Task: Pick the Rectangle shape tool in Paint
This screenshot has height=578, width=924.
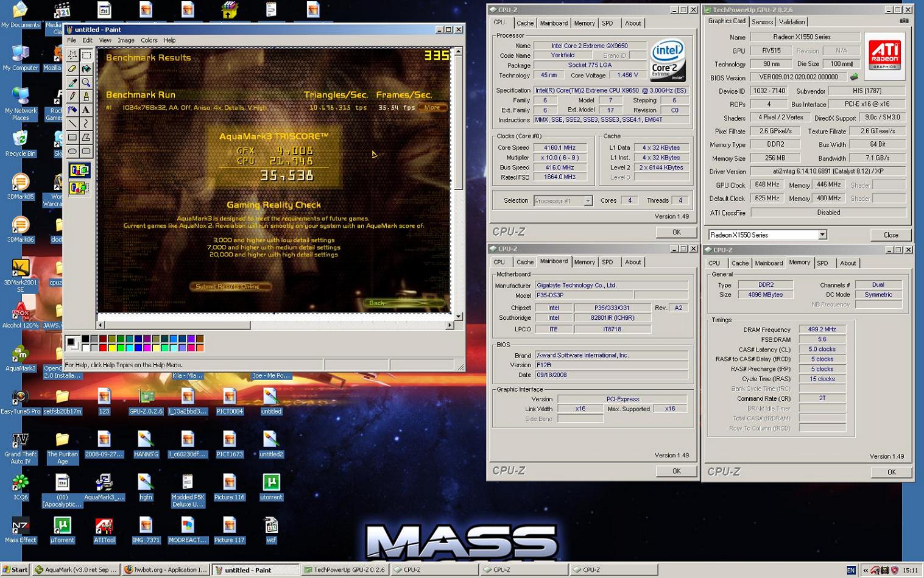Action: pos(72,138)
